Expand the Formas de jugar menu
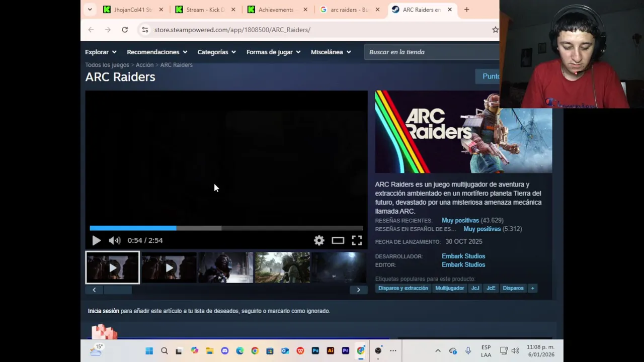The height and width of the screenshot is (362, 644). tap(273, 52)
